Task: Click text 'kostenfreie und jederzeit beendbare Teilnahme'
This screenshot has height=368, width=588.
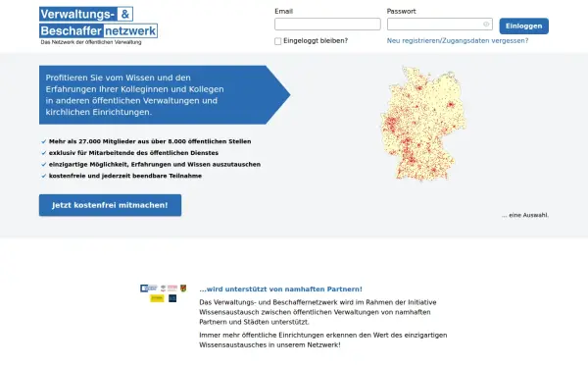Action: coord(125,176)
